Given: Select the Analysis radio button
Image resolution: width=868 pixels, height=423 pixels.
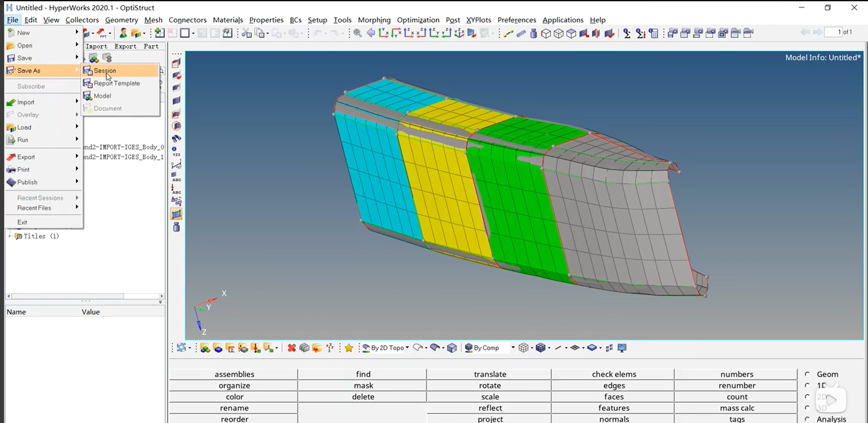Looking at the screenshot, I should 807,419.
